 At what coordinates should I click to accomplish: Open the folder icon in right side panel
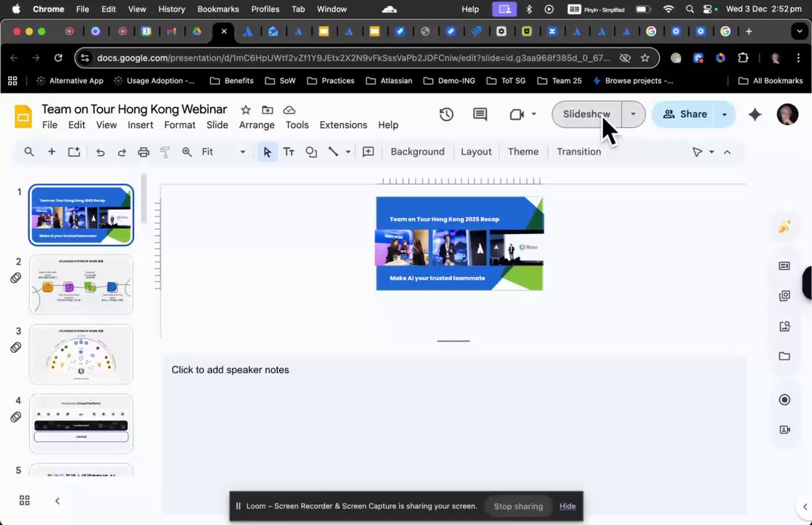point(784,356)
